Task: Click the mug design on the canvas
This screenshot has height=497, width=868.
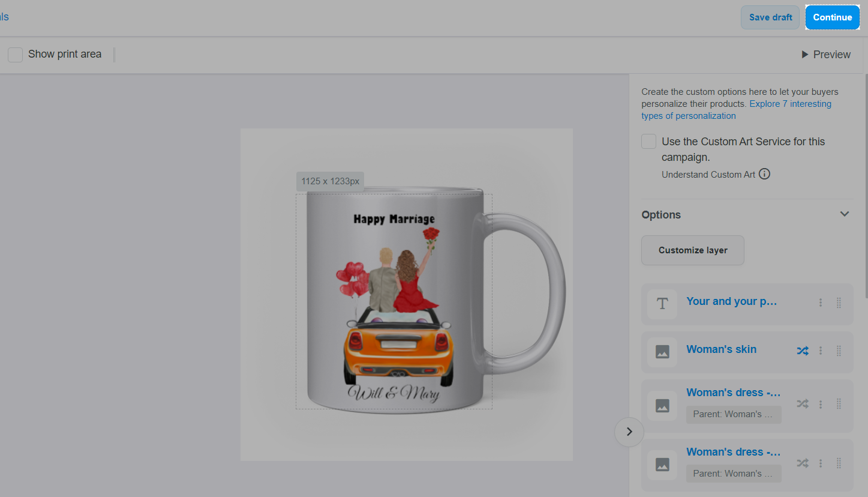Action: pyautogui.click(x=394, y=300)
